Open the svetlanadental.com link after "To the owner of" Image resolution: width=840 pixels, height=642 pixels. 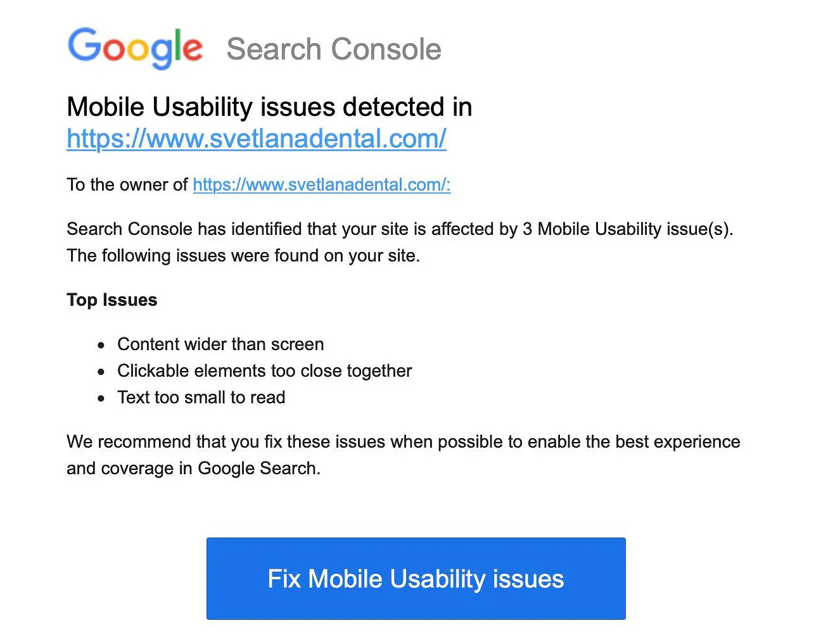tap(321, 184)
